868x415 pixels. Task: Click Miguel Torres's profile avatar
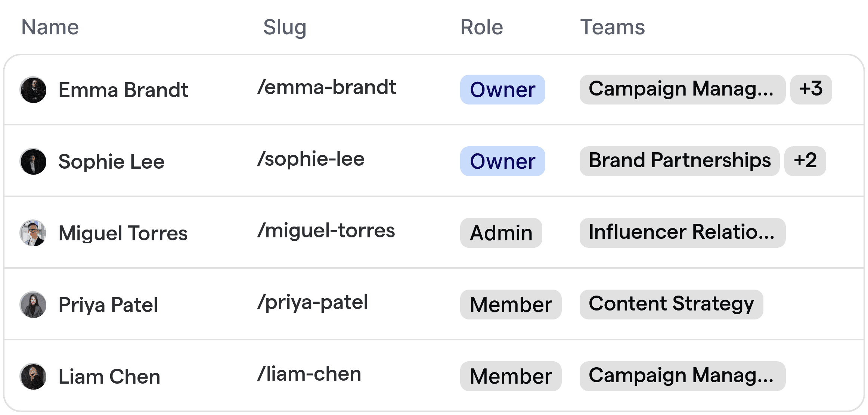click(x=33, y=233)
